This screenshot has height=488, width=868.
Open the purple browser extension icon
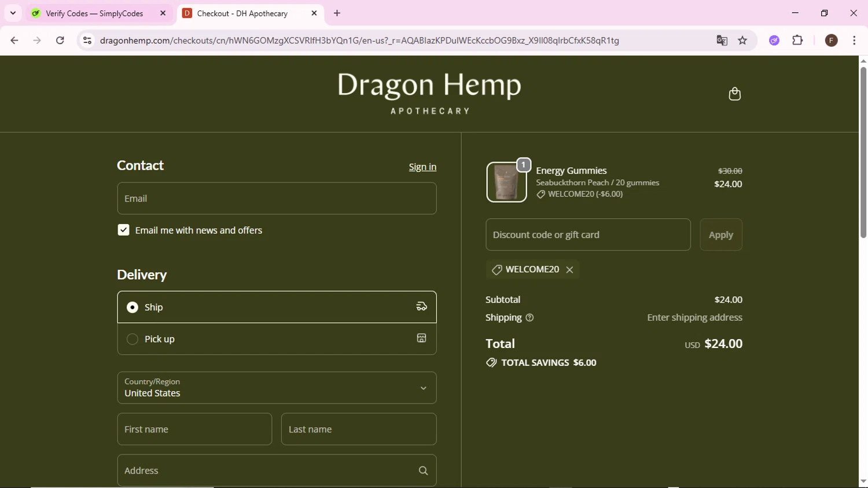click(x=774, y=41)
